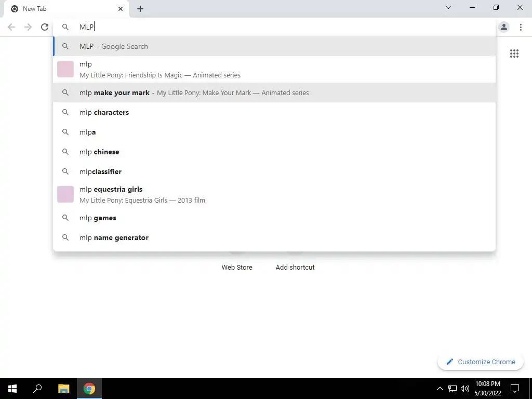Viewport: 532px width, 399px height.
Task: Click the search icon beside 'mlp characters'
Action: (x=65, y=112)
